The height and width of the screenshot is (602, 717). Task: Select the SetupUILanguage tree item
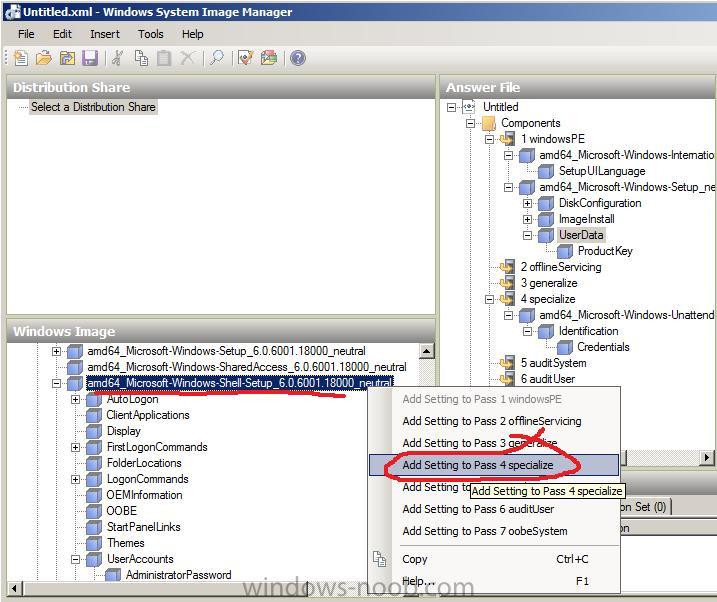click(602, 171)
